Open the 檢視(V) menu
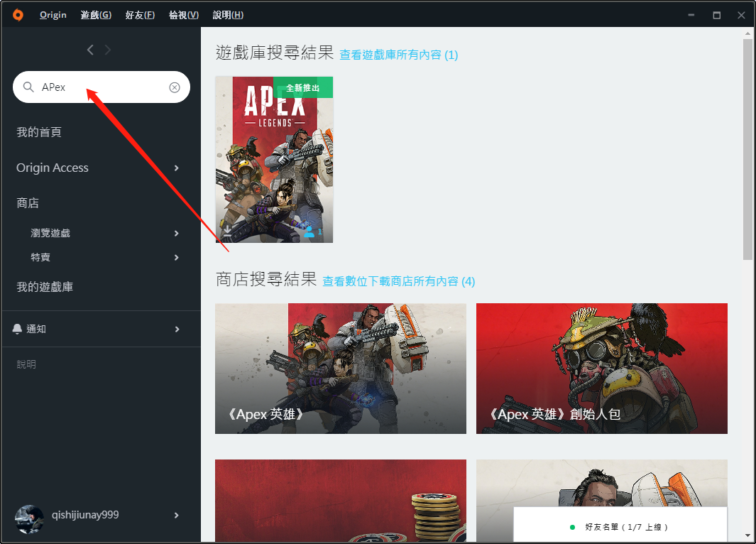Image resolution: width=756 pixels, height=544 pixels. (184, 15)
